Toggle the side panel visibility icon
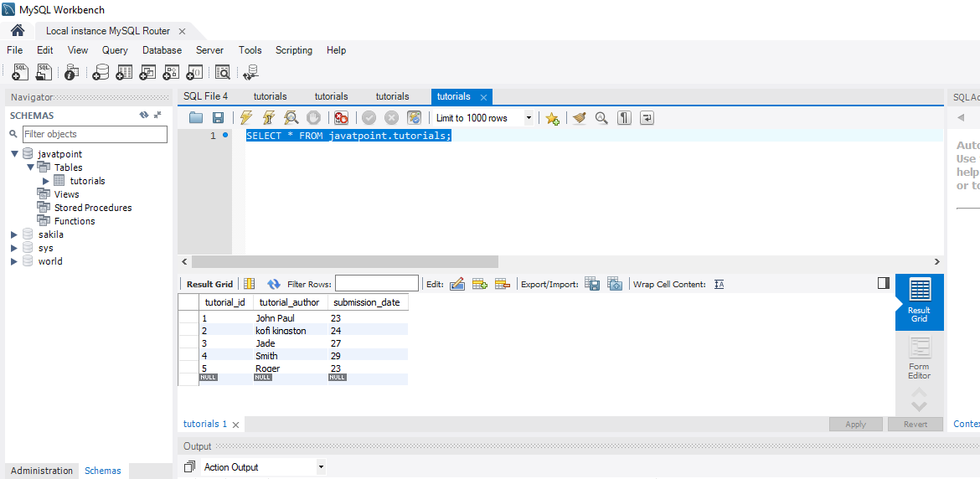Image resolution: width=980 pixels, height=479 pixels. tap(883, 284)
